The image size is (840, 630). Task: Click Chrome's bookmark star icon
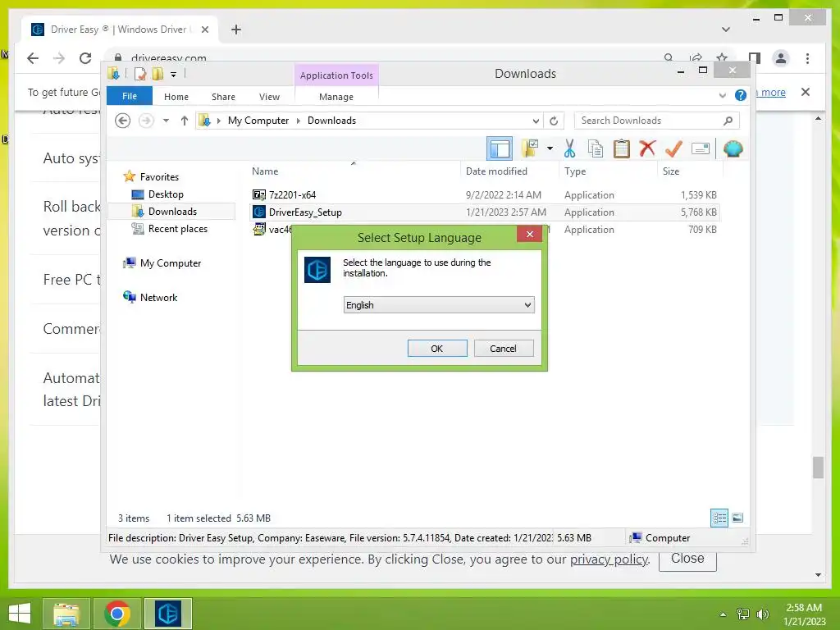tap(722, 58)
